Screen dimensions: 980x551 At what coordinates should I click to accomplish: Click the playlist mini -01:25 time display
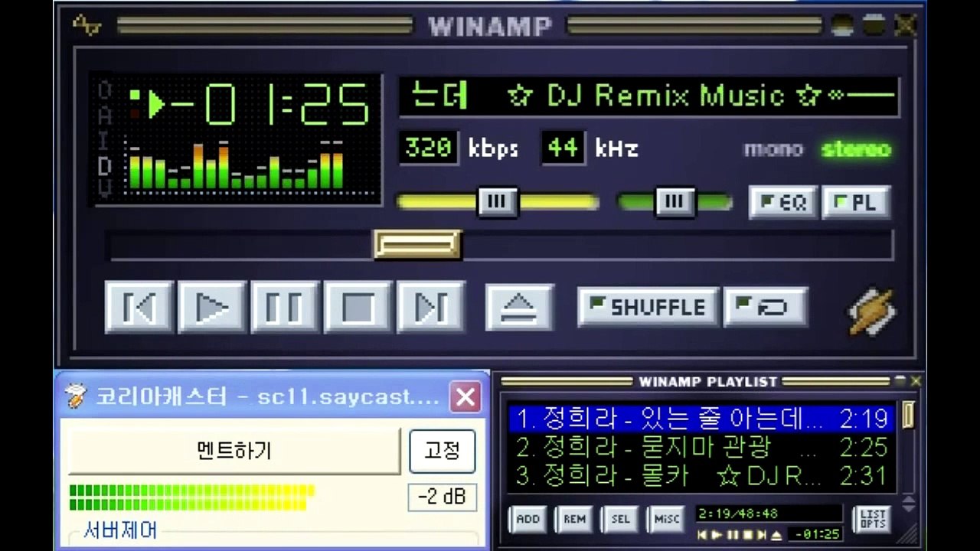pyautogui.click(x=816, y=534)
